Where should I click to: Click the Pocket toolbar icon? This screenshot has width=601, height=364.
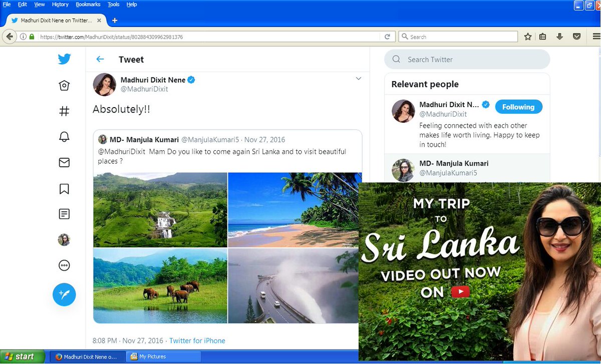click(576, 37)
